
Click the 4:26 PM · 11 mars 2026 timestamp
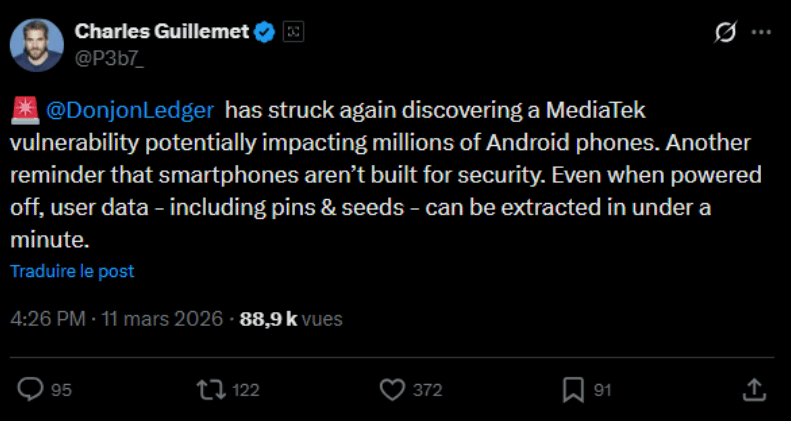tap(116, 320)
